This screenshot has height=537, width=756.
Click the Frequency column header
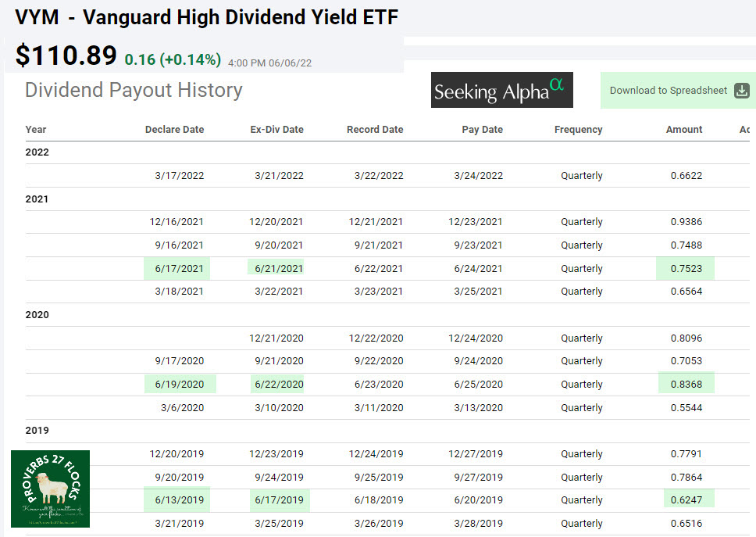578,130
